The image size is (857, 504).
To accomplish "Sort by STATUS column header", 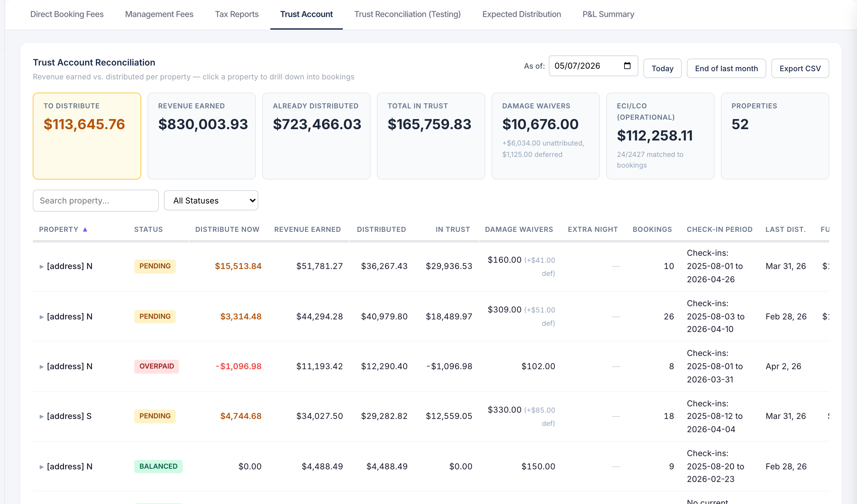I will 148,230.
